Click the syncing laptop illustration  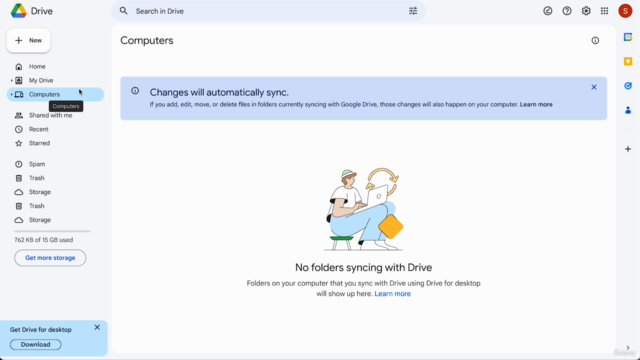[364, 209]
